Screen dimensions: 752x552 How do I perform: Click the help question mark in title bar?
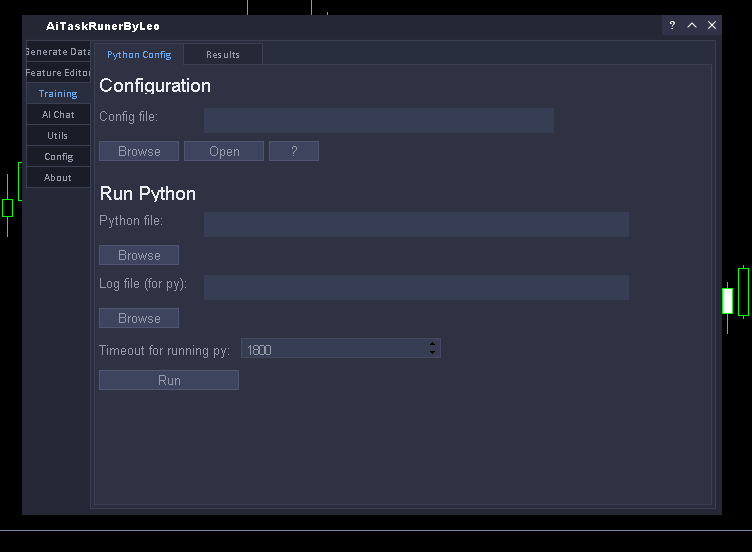672,25
